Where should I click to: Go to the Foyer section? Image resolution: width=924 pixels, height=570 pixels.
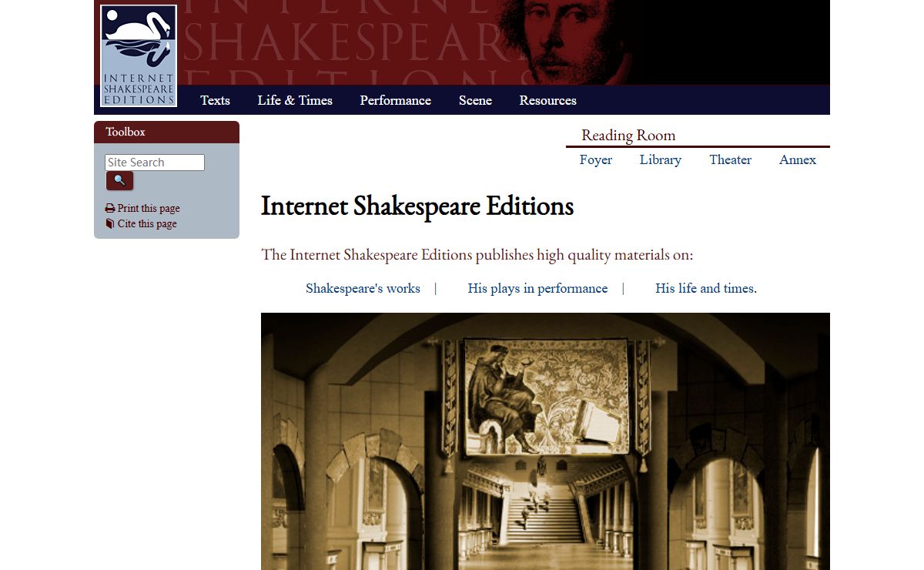(x=596, y=159)
